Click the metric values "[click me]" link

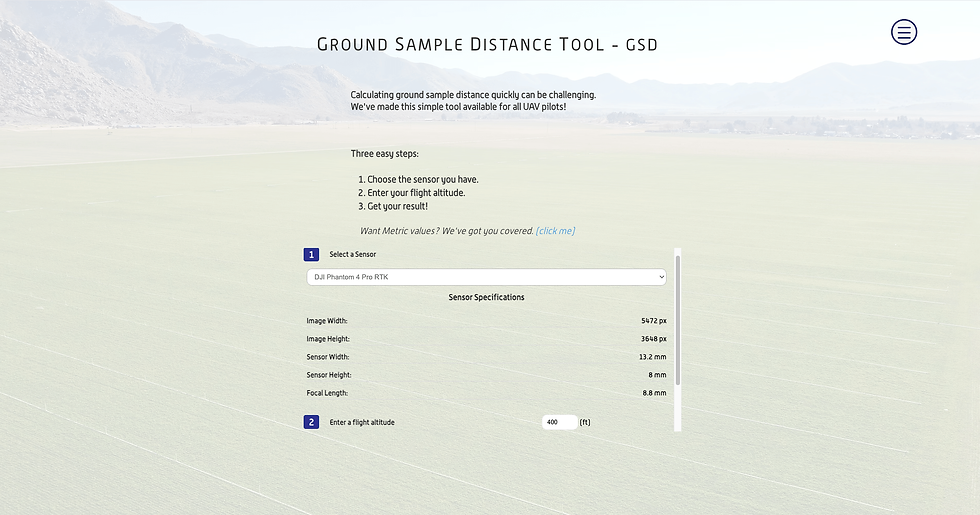click(x=555, y=231)
